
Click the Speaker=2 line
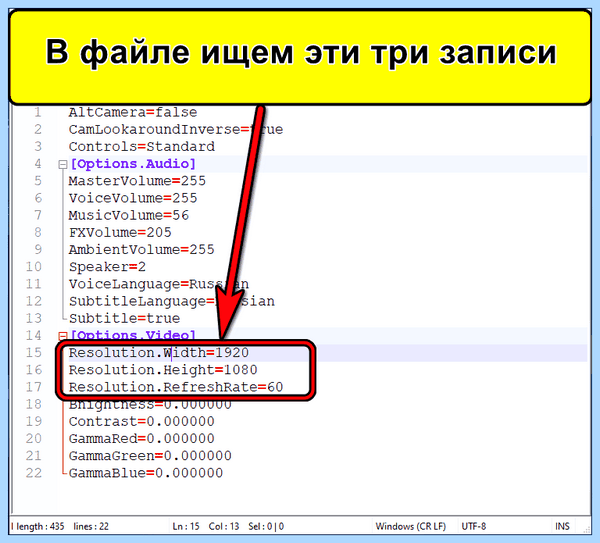[107, 267]
